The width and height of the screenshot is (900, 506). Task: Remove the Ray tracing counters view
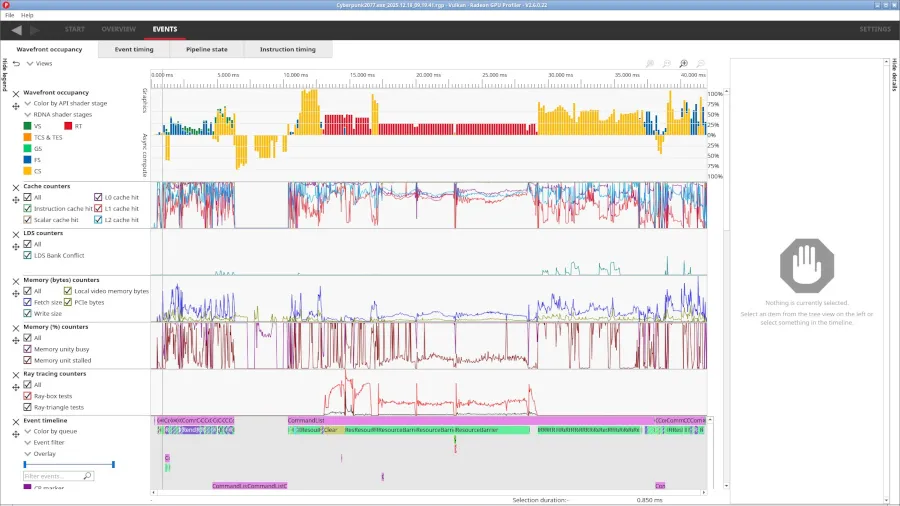tap(15, 373)
